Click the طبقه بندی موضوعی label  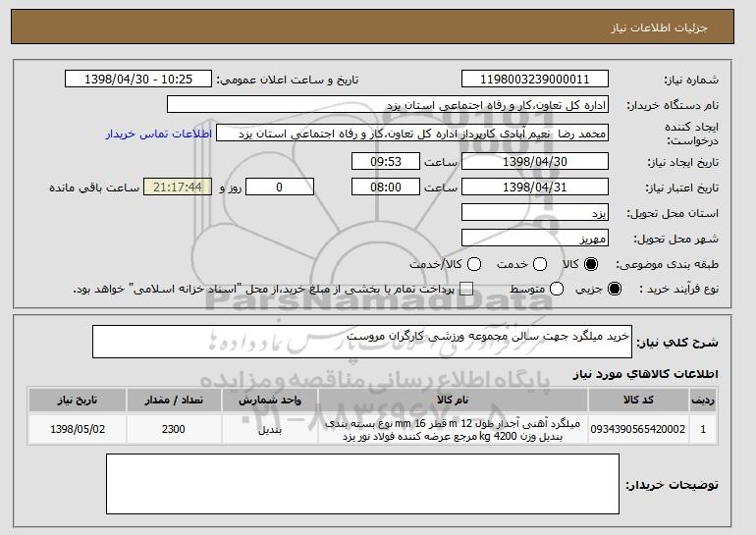point(667,264)
